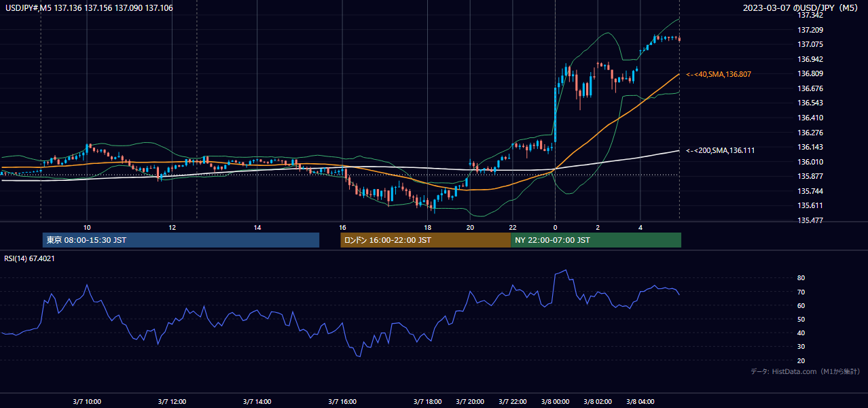Click price axis value 136.543

click(x=811, y=103)
